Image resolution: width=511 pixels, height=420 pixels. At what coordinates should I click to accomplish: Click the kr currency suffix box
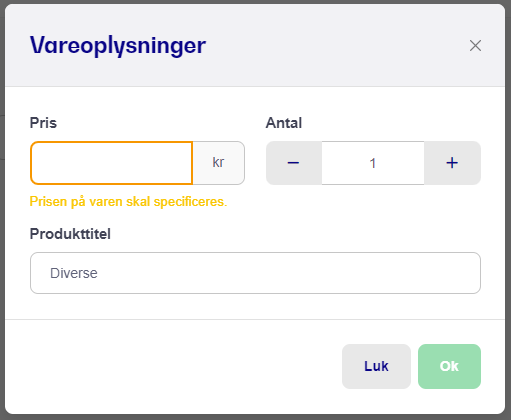219,163
